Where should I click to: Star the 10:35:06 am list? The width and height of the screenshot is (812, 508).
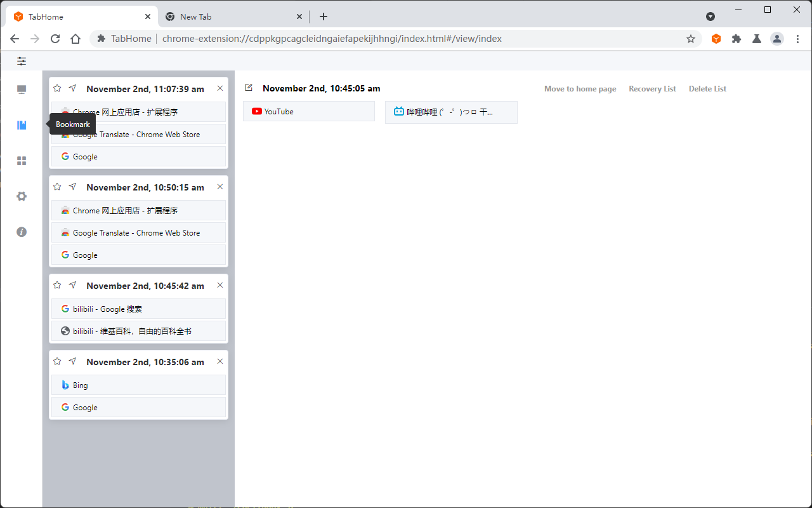pos(57,361)
